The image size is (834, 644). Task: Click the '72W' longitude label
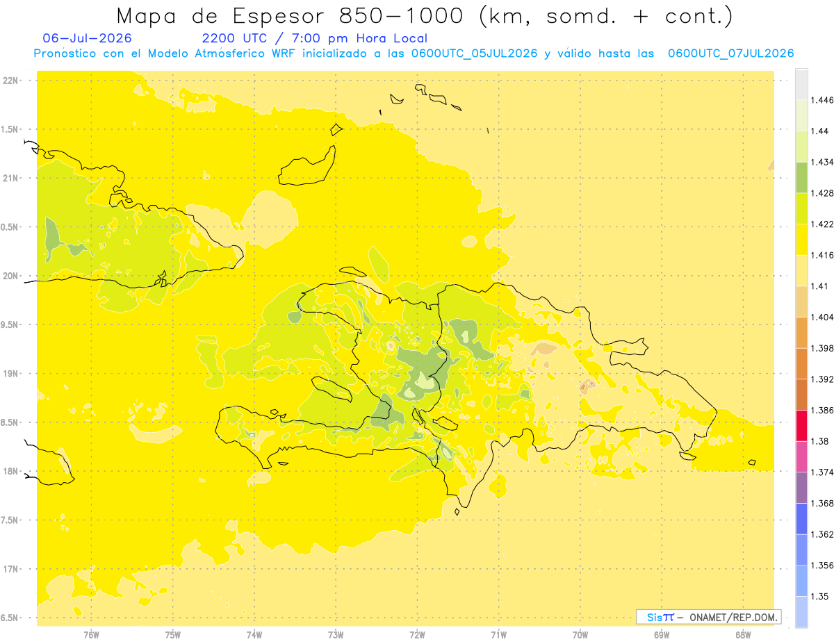418,634
